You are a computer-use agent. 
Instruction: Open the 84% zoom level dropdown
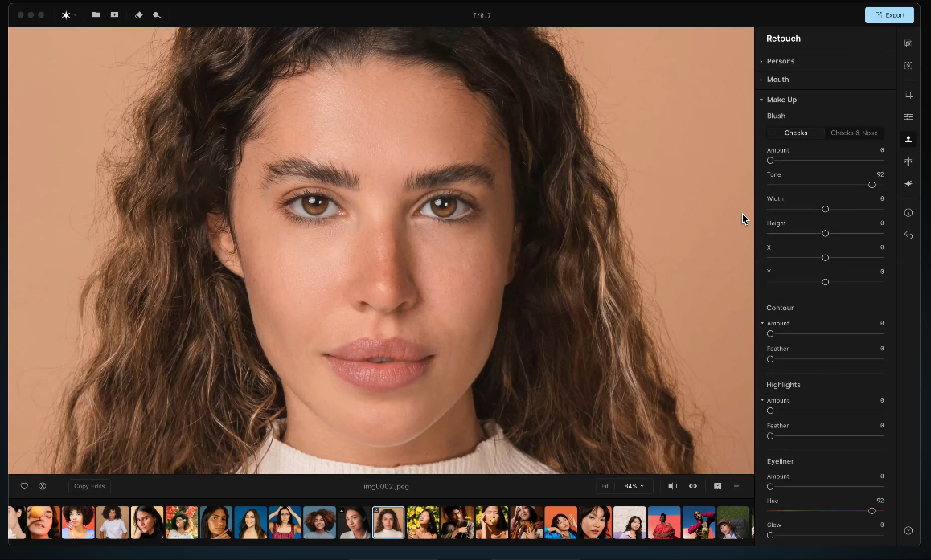point(634,486)
